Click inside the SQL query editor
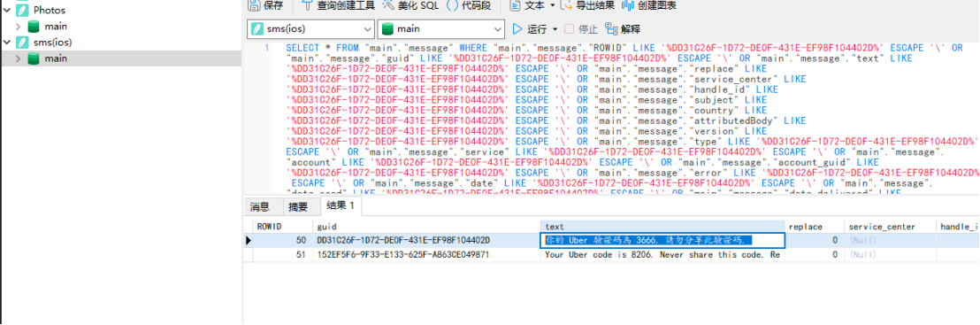Viewport: 980px width, 325px height. point(625,118)
